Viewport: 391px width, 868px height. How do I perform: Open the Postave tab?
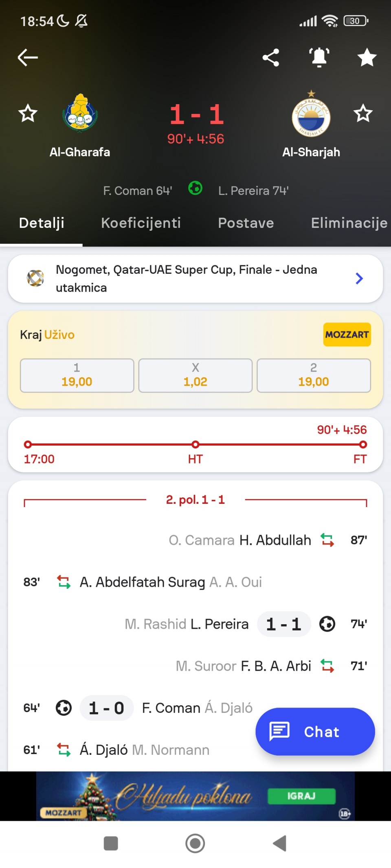point(246,223)
